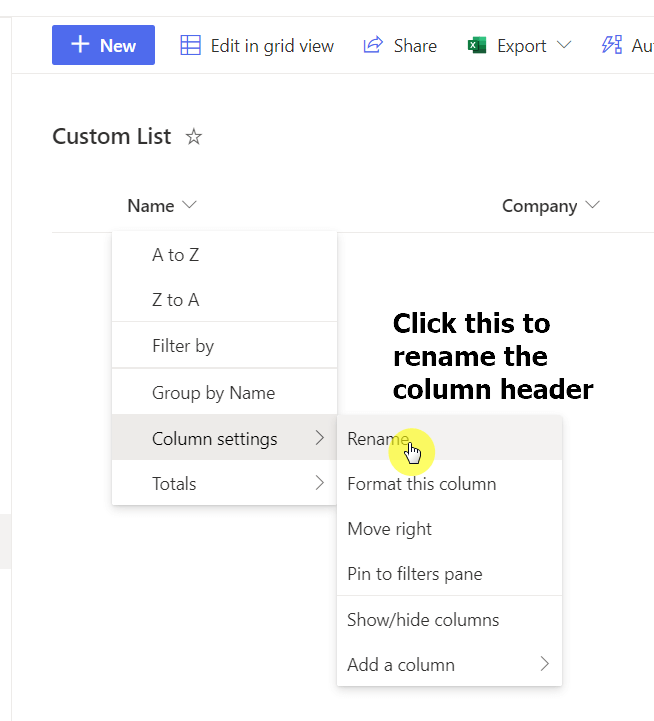Viewport: 654px width, 721px height.
Task: Sort the column A to Z
Action: pos(224,254)
